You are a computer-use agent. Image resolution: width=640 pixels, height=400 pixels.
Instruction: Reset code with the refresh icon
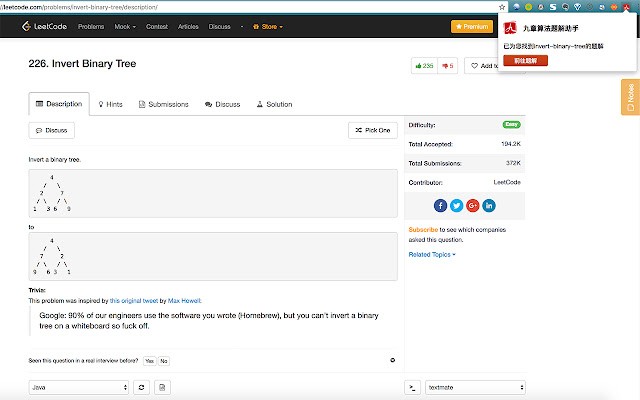click(141, 387)
